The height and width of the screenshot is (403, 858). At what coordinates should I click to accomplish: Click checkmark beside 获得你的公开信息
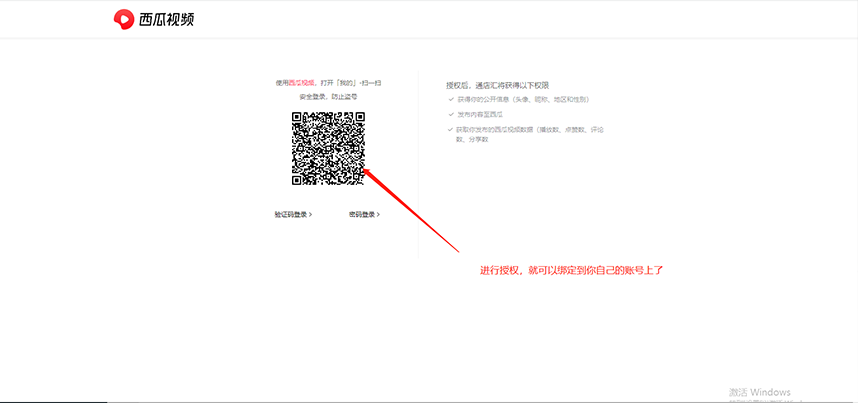click(451, 100)
